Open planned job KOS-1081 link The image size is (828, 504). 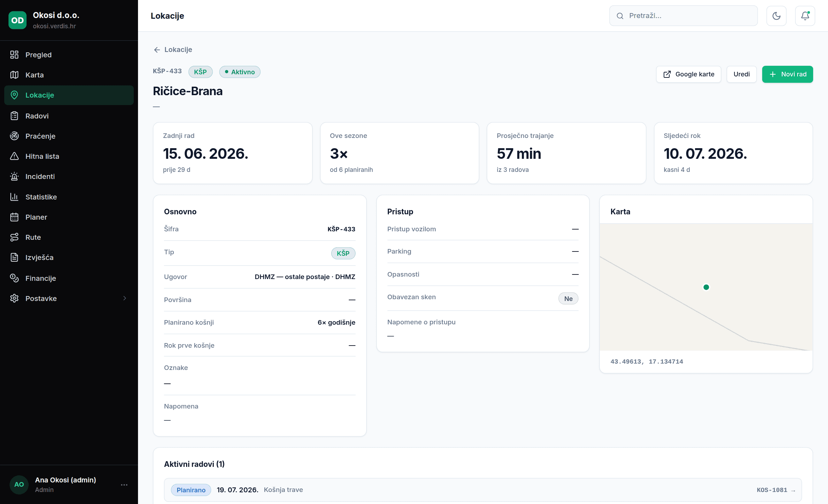pos(776,490)
